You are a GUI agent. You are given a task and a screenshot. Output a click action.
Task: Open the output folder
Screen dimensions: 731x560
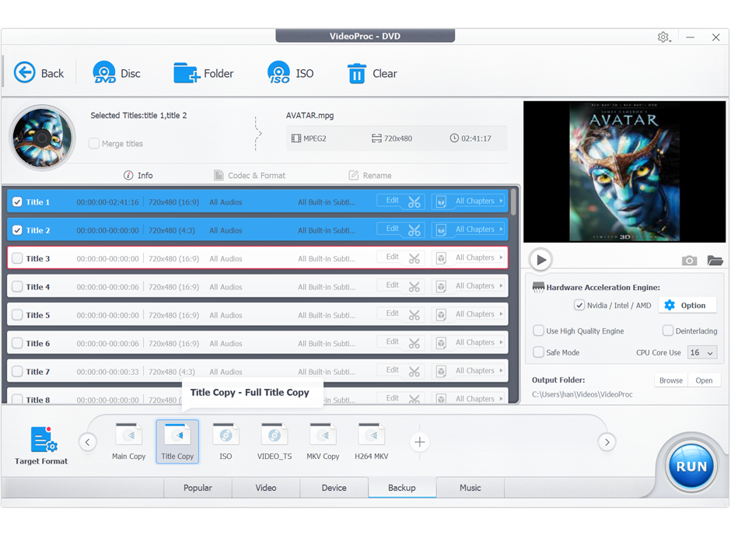click(x=704, y=380)
